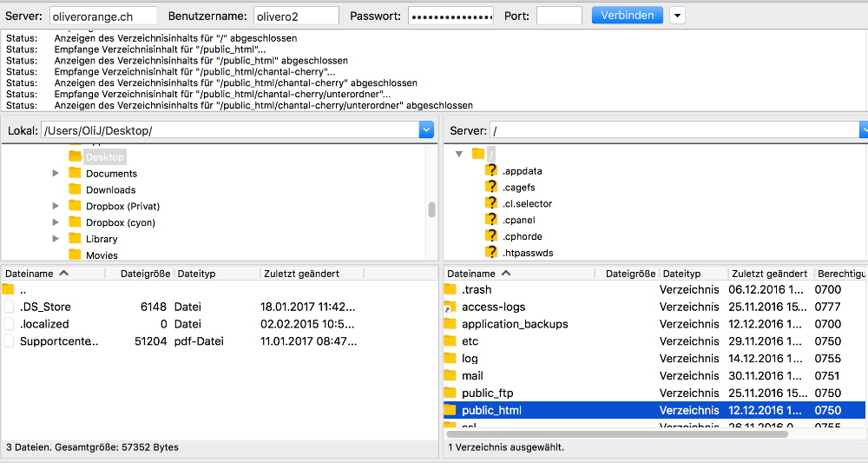868x463 pixels.
Task: Click the Lokal path field /Users/OliJ/Desktop/
Action: [x=230, y=130]
